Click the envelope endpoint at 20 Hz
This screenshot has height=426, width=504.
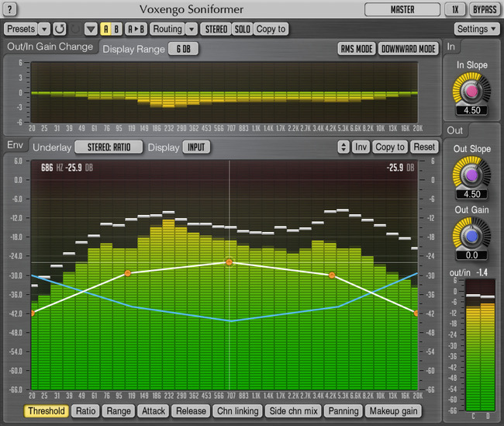point(33,313)
